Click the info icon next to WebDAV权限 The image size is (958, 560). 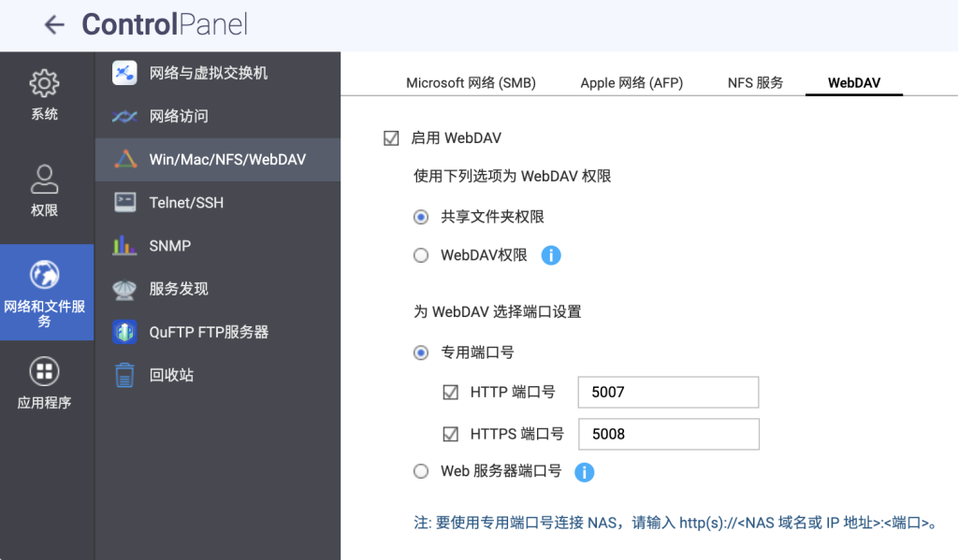551,254
